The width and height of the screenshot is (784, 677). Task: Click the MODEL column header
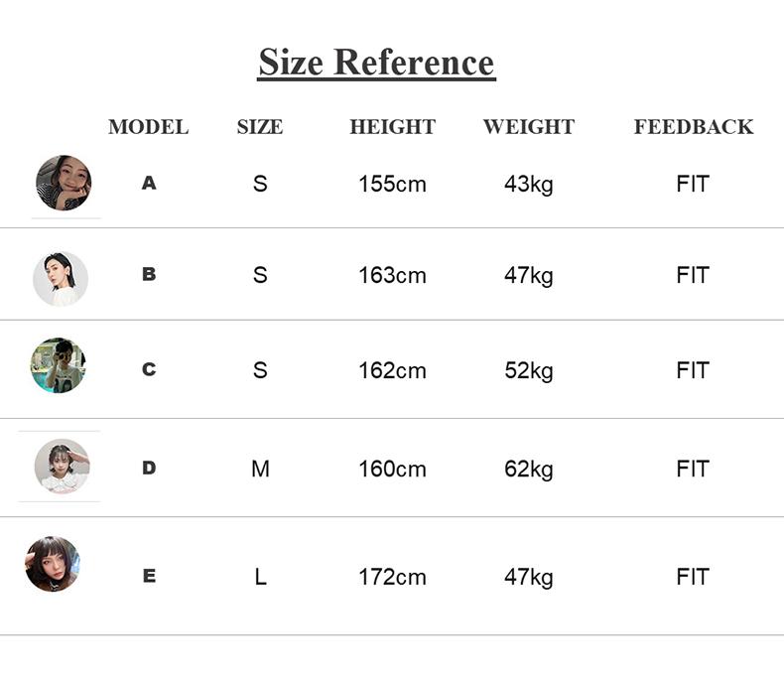click(x=148, y=127)
